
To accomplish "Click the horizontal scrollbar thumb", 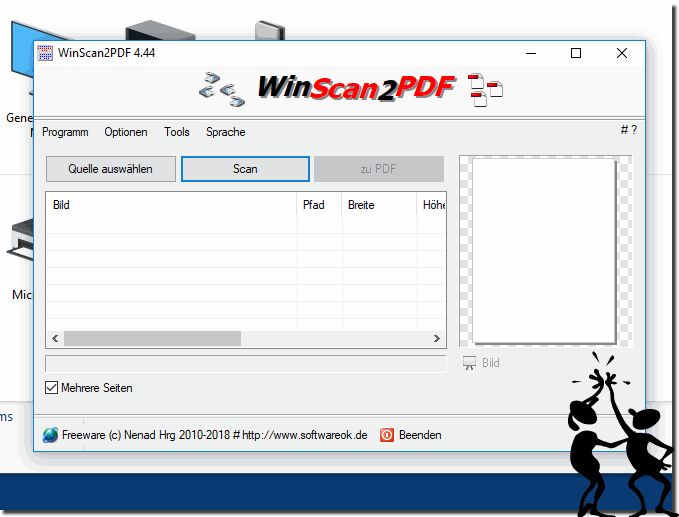I will [x=152, y=339].
